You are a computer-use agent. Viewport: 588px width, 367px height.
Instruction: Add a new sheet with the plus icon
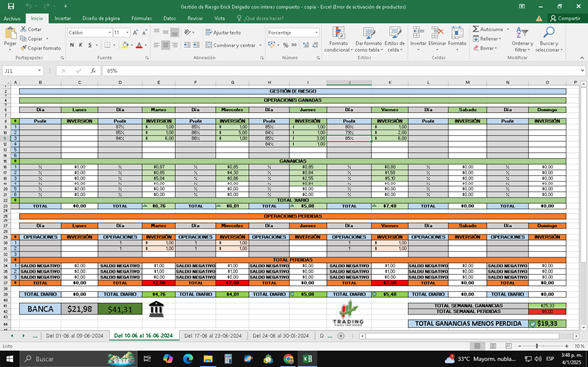tap(341, 336)
